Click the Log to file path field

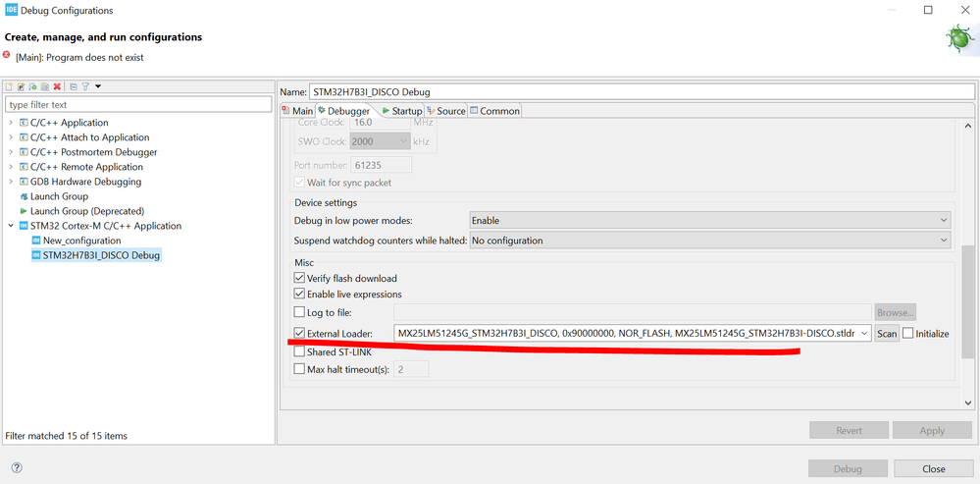pyautogui.click(x=633, y=312)
